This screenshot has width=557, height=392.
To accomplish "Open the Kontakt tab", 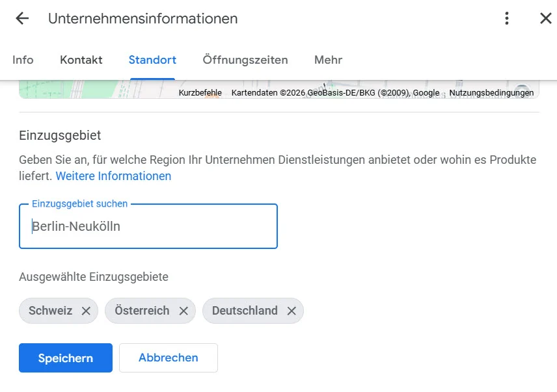I will pyautogui.click(x=81, y=60).
